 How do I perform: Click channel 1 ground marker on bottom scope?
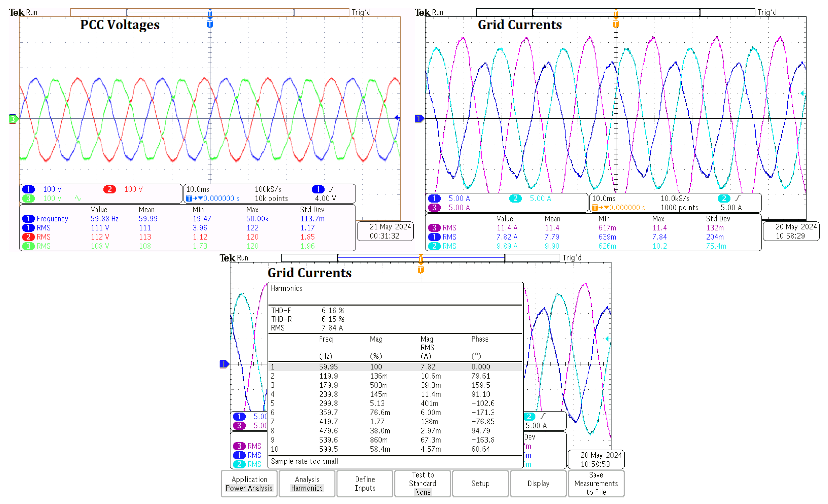(224, 364)
